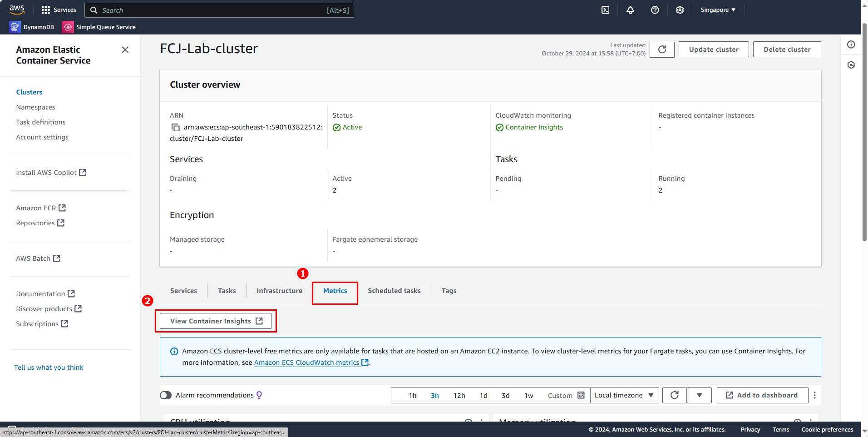The height and width of the screenshot is (437, 868).
Task: Open AWS Batch external link
Action: point(38,258)
